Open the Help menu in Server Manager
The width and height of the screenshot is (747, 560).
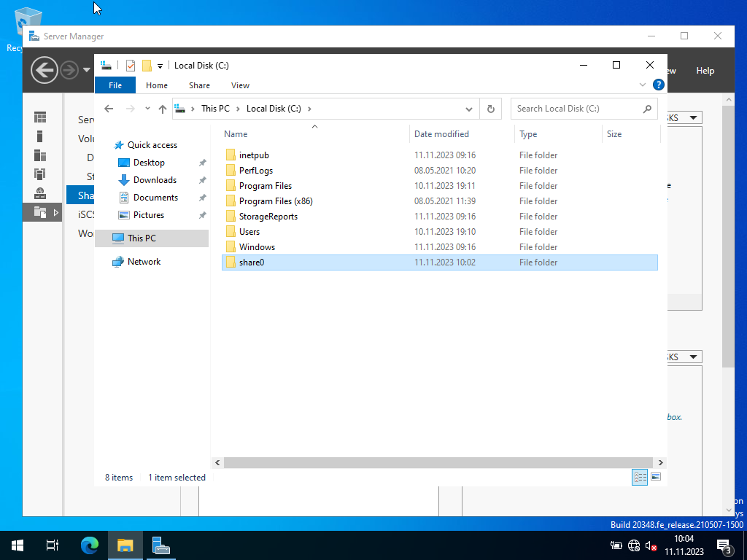(705, 71)
